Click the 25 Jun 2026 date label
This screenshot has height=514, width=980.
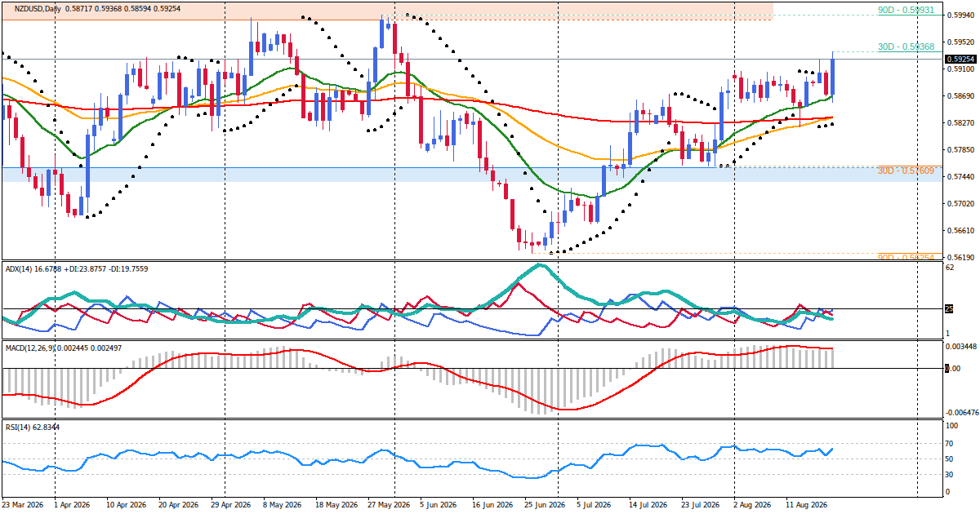(546, 506)
